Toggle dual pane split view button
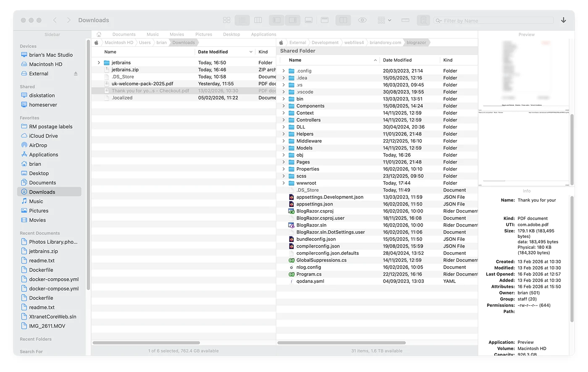 343,20
